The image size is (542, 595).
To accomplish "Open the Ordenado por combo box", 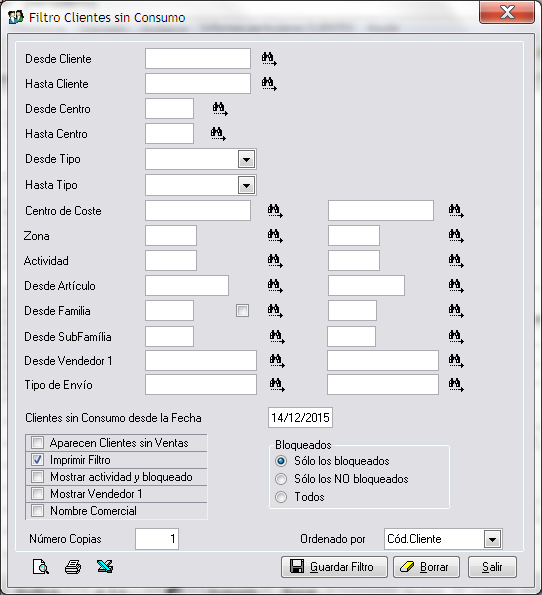I will coord(493,539).
